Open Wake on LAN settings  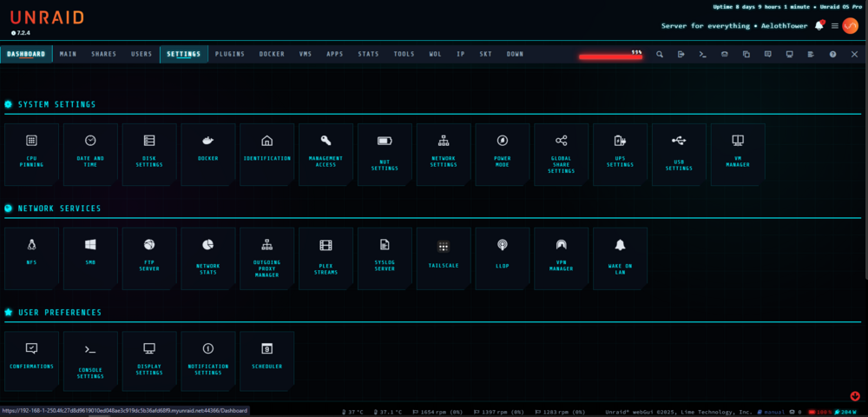pos(620,259)
